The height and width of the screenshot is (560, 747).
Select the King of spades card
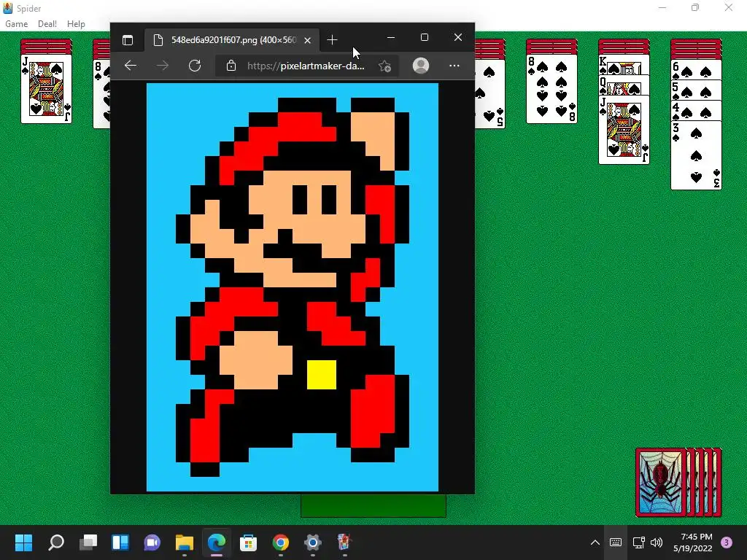(624, 64)
